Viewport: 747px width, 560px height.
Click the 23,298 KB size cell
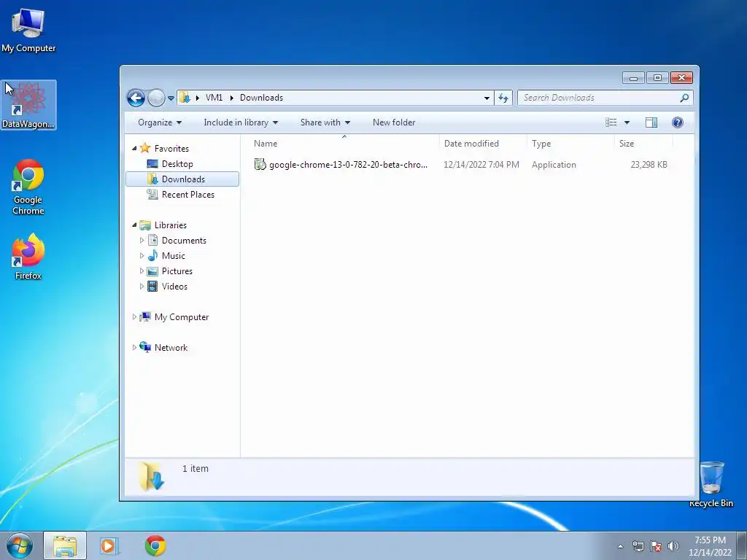(x=649, y=165)
